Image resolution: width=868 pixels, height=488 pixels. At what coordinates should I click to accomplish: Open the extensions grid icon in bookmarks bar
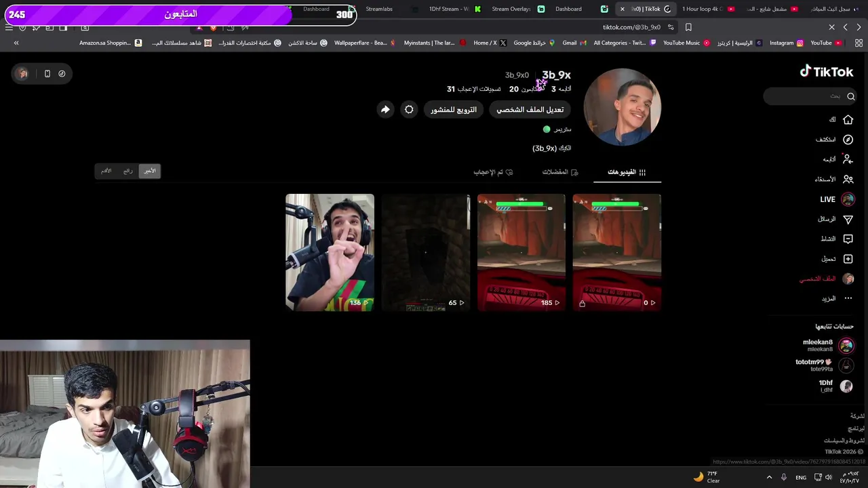pos(859,43)
